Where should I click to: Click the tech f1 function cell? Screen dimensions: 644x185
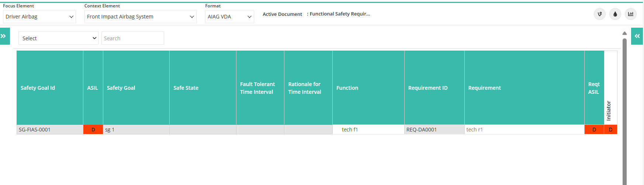tap(368, 130)
